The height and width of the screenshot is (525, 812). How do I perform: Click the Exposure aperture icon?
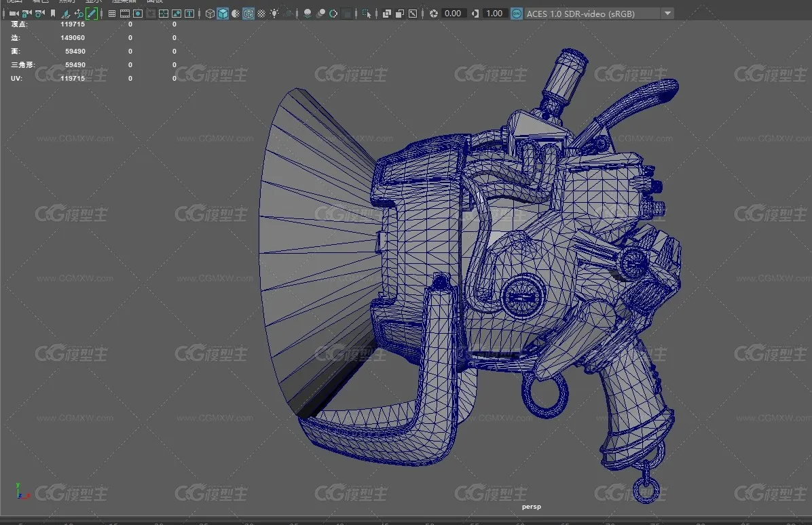tap(433, 14)
